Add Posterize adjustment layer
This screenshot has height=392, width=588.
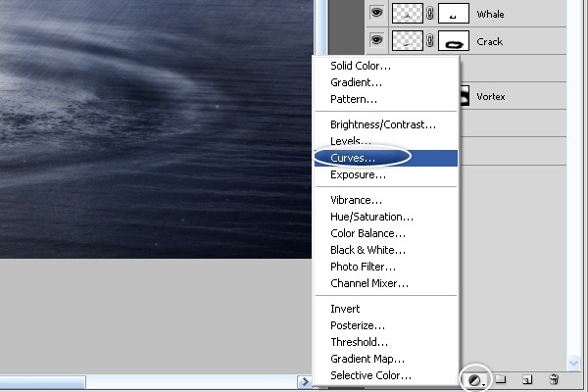pos(386,325)
